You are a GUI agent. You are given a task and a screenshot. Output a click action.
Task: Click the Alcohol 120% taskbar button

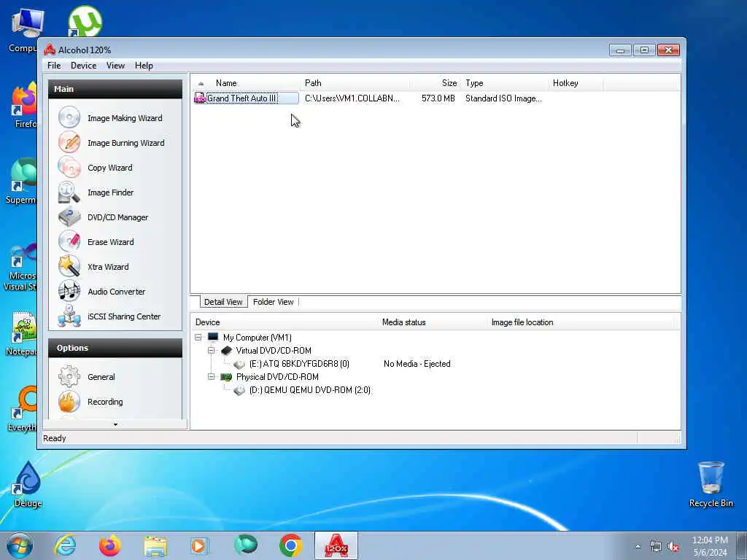(x=336, y=545)
